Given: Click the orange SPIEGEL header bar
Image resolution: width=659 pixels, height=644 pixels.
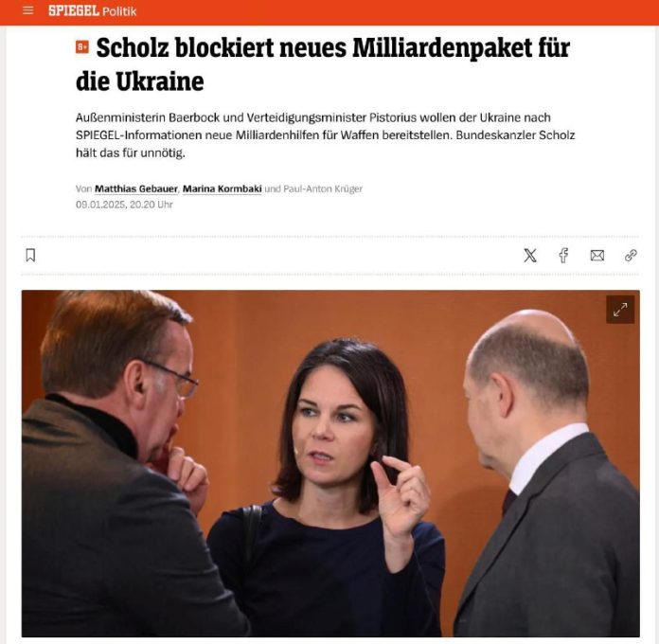Looking at the screenshot, I should click(329, 12).
